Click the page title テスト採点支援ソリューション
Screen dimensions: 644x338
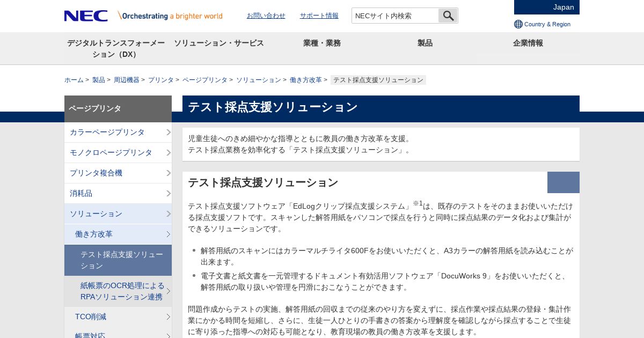point(273,107)
